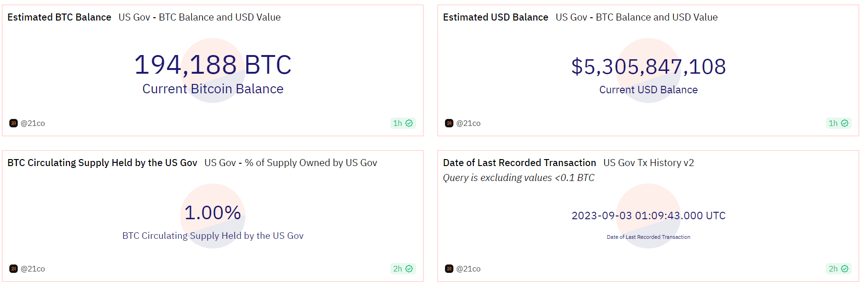Click the 194,188 BTC counter value

point(213,64)
